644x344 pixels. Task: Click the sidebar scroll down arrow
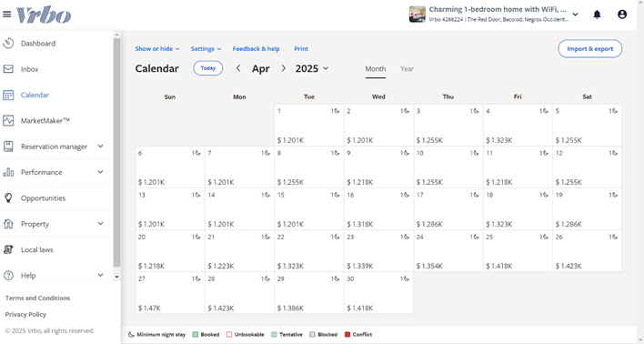tap(116, 277)
